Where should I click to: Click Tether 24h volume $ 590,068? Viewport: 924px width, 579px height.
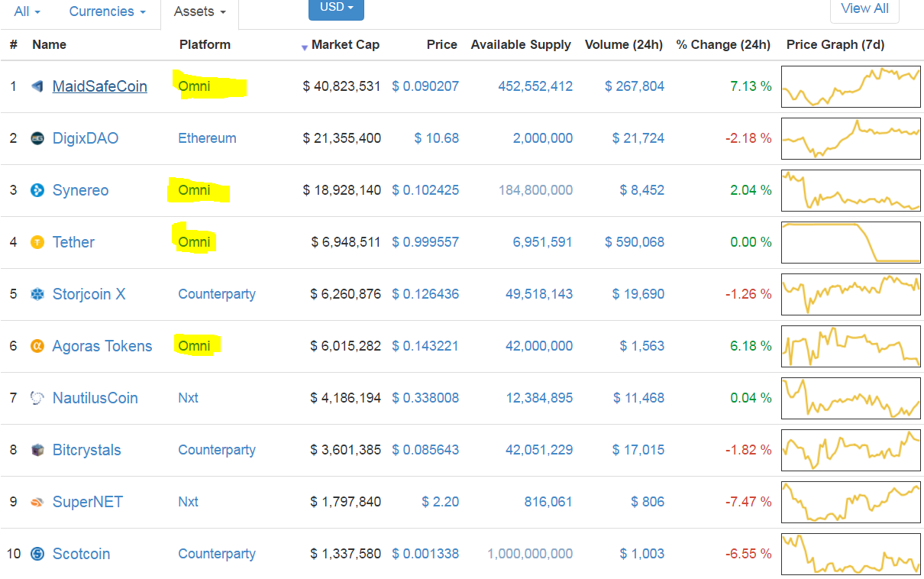tap(635, 242)
